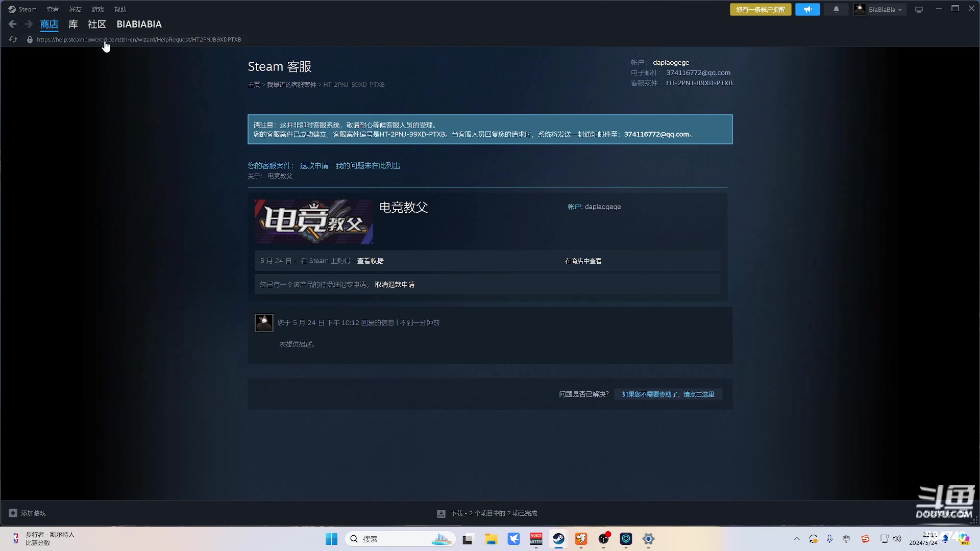Viewport: 980px width, 551px height.
Task: Click the lock icon beside URL
Action: tap(30, 39)
